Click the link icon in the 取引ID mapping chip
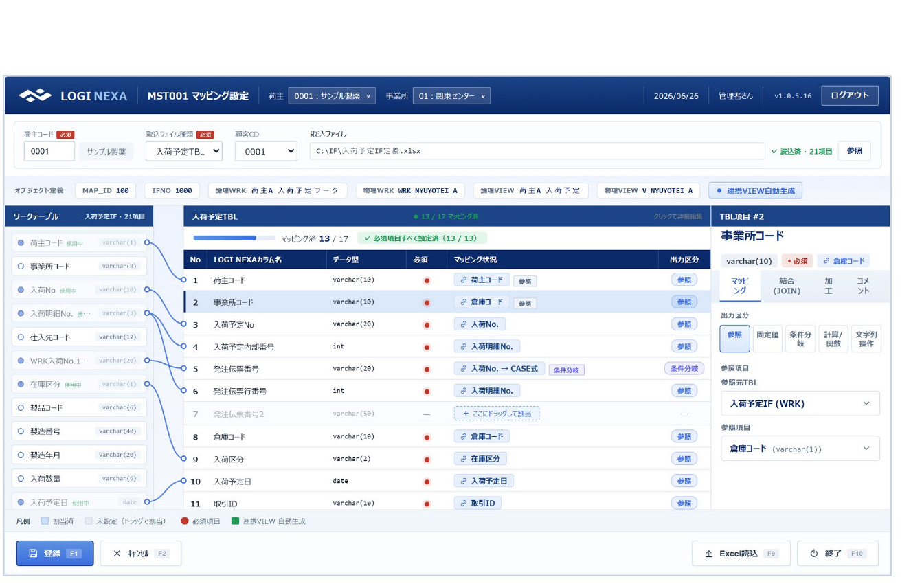This screenshot has height=588, width=911. point(464,504)
